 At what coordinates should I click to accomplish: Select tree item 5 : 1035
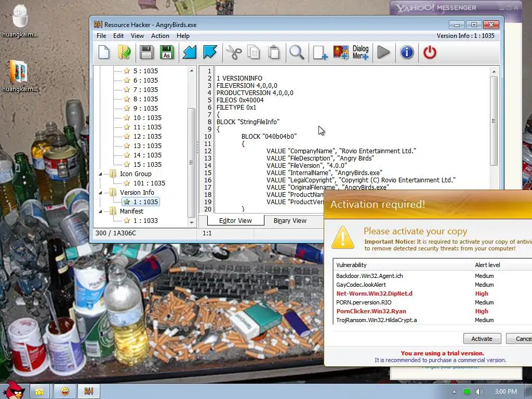coord(145,71)
